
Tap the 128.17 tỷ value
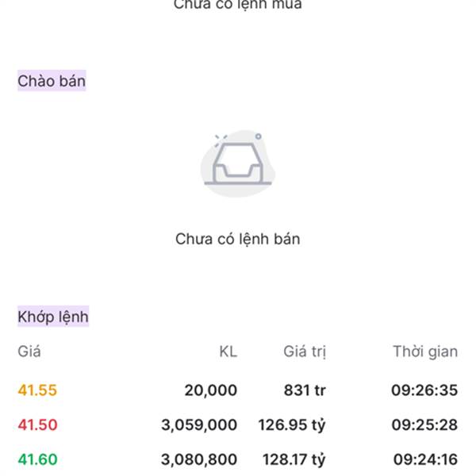294,459
